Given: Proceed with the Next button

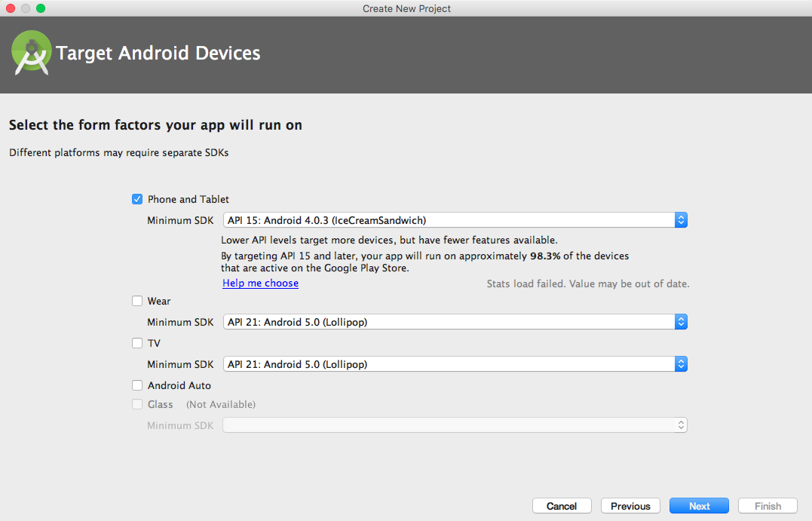Looking at the screenshot, I should point(699,506).
